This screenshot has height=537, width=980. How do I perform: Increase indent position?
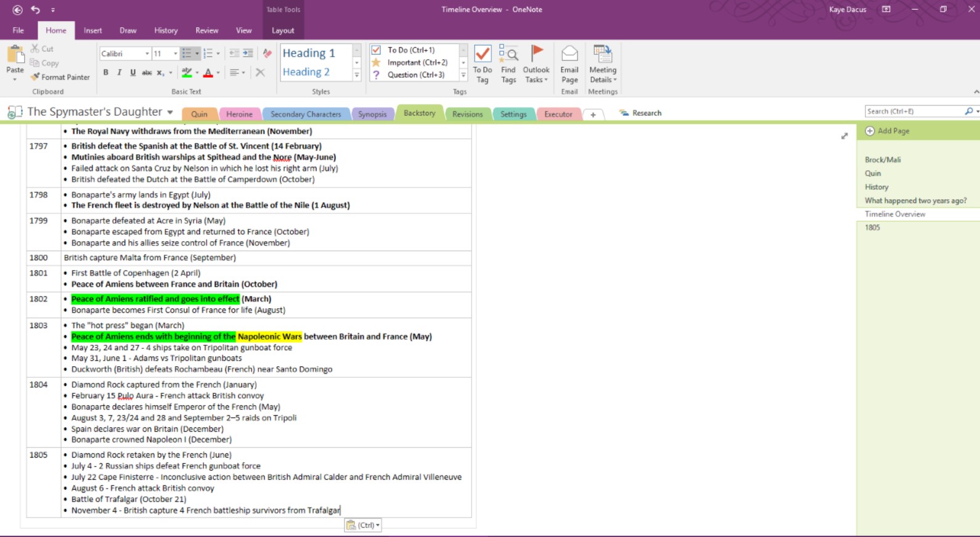pyautogui.click(x=248, y=54)
